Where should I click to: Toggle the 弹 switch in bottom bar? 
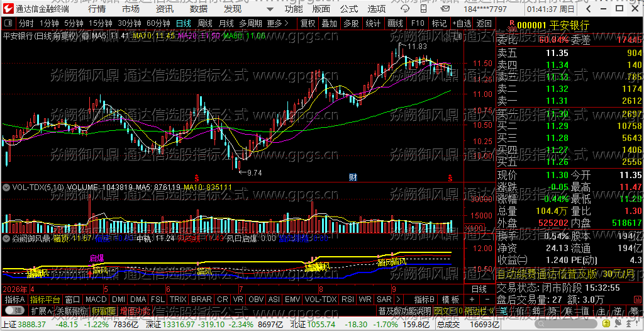click(14, 310)
